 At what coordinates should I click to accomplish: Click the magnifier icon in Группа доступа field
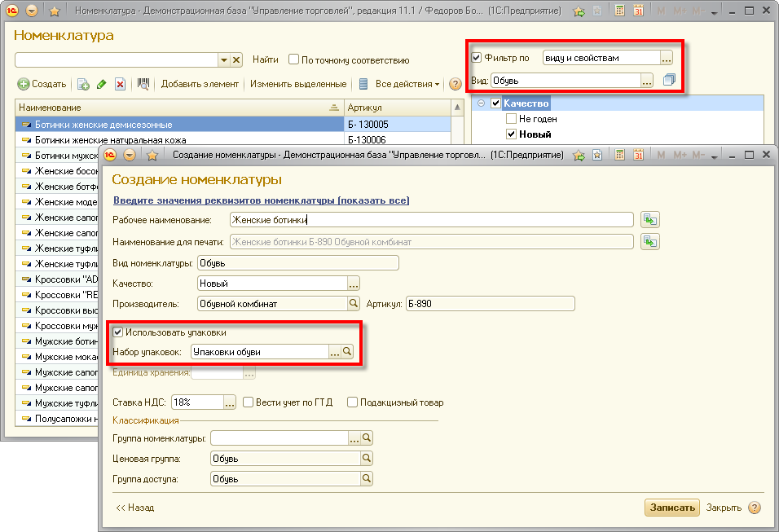(367, 479)
